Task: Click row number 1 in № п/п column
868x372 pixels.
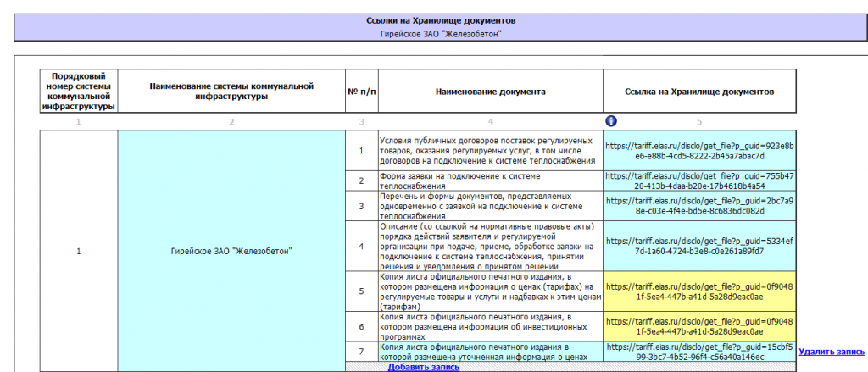Action: tap(361, 151)
